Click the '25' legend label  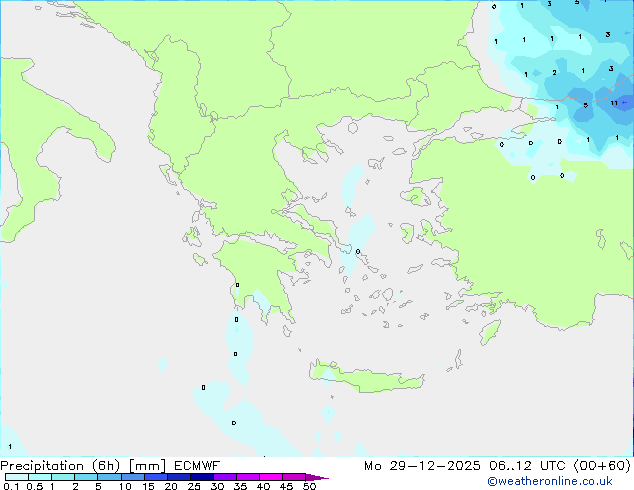tap(194, 486)
